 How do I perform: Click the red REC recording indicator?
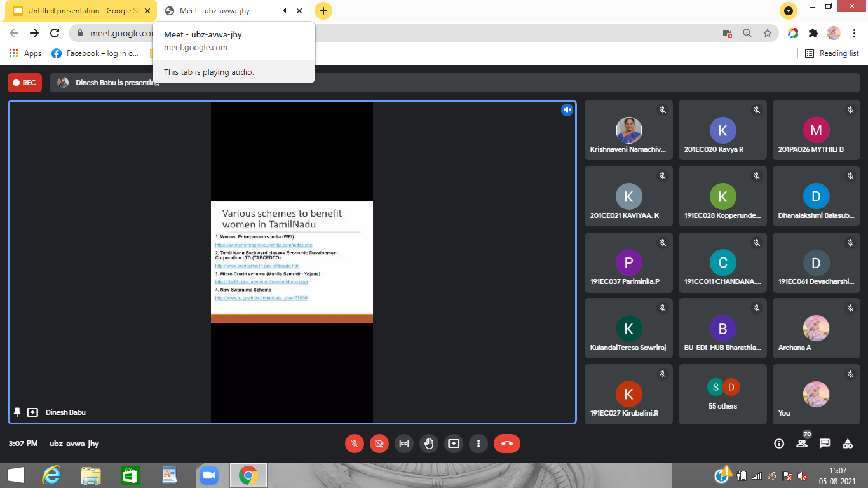coord(25,83)
